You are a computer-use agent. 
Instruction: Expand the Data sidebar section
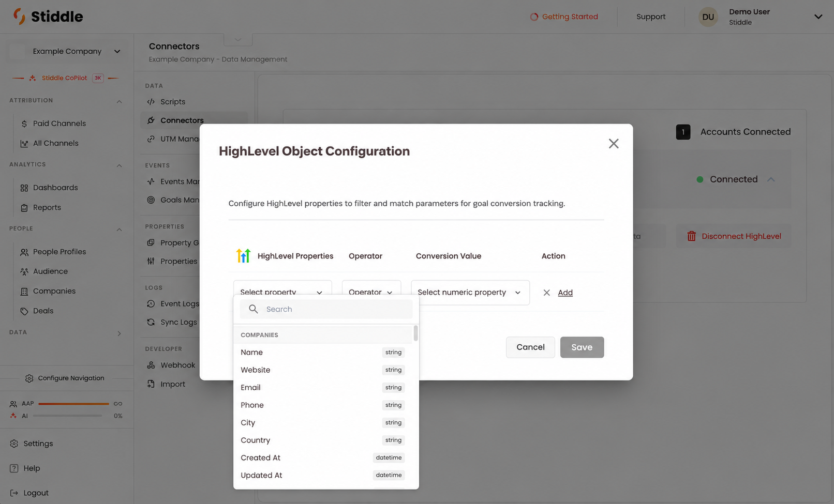pyautogui.click(x=119, y=333)
